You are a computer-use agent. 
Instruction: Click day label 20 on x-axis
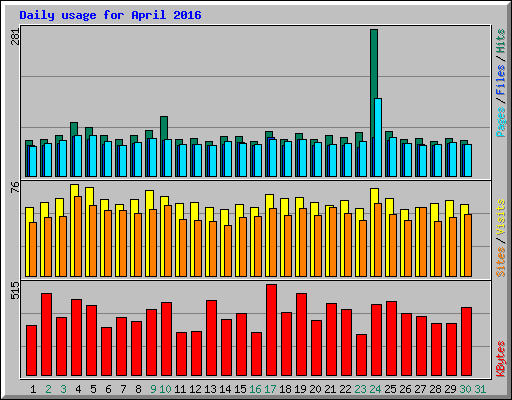315,389
